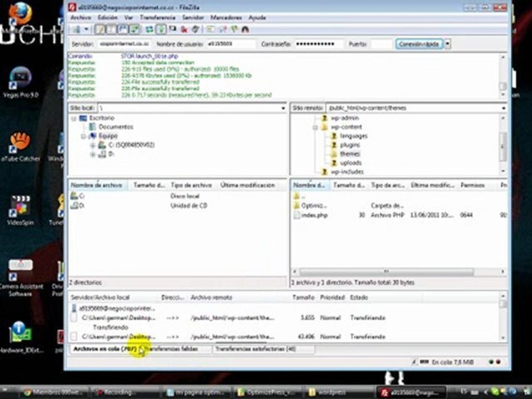
Task: Open the Sitio remoto path dropdown
Action: tap(504, 108)
